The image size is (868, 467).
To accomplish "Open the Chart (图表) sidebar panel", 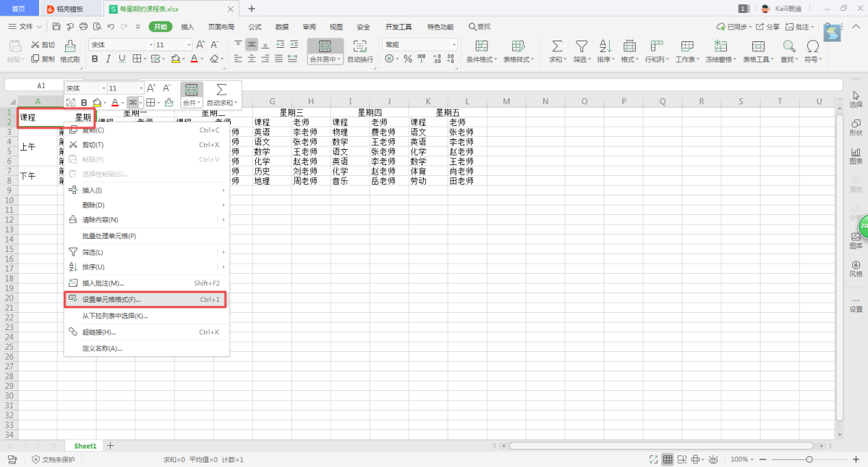I will (856, 155).
